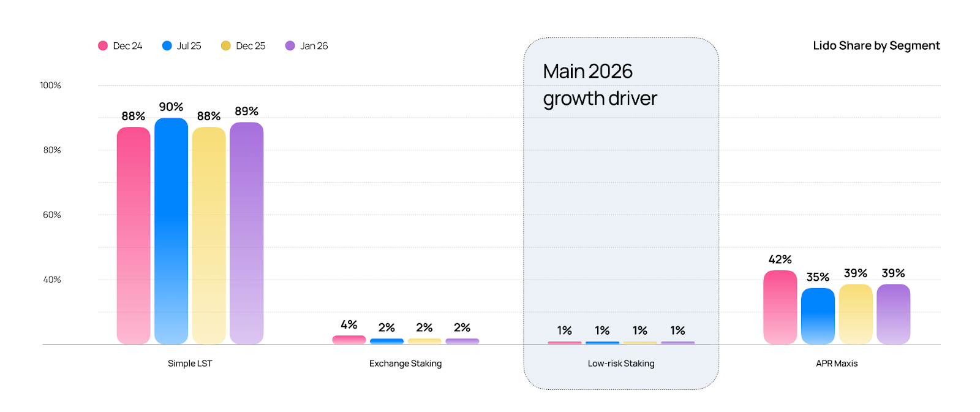Click the blue Jul 25 legend dot
Viewport: 980px width, 412px height.
pos(167,46)
